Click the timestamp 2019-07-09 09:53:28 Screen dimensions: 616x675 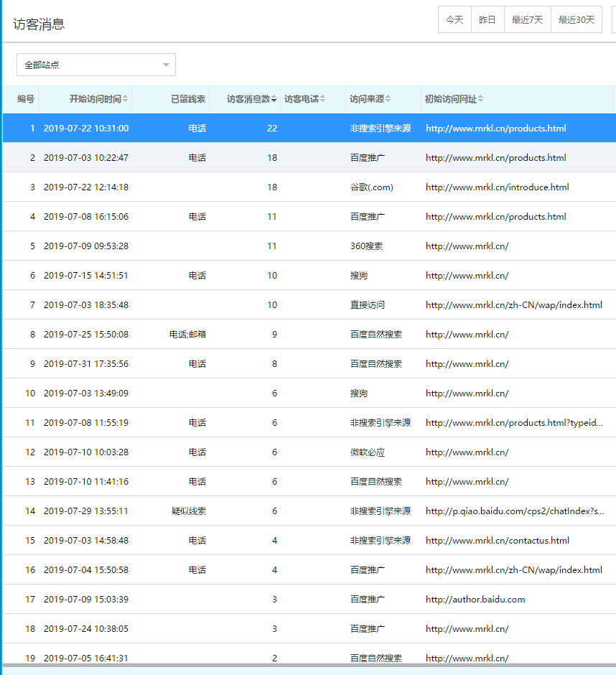(x=86, y=246)
